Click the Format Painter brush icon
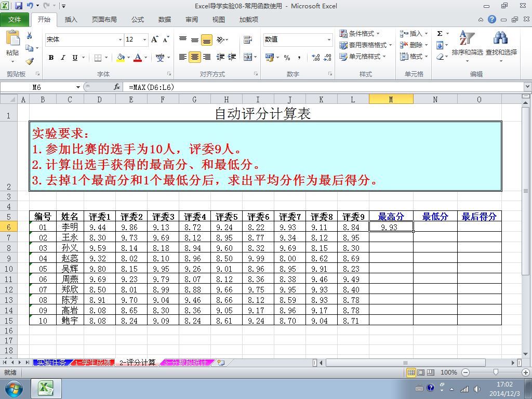The width and height of the screenshot is (532, 399). [30, 61]
